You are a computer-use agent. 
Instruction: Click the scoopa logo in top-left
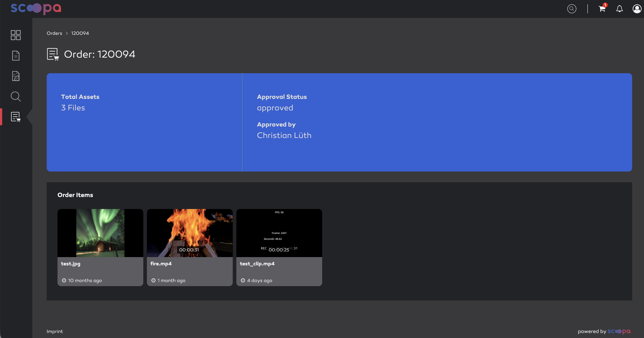[36, 9]
